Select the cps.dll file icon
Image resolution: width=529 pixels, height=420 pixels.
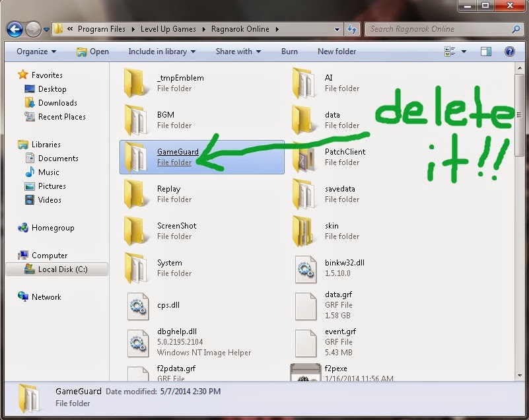138,306
